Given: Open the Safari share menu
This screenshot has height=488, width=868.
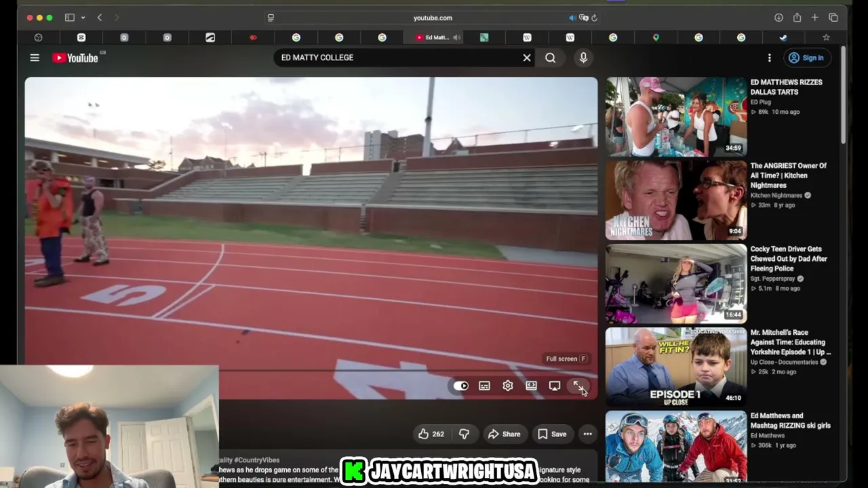Looking at the screenshot, I should pos(797,18).
